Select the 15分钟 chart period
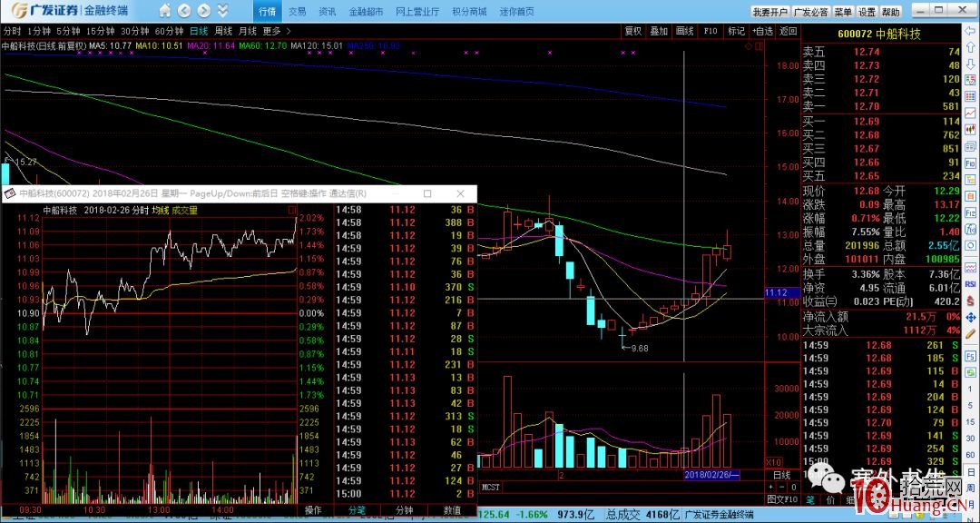The image size is (980, 523). 100,31
